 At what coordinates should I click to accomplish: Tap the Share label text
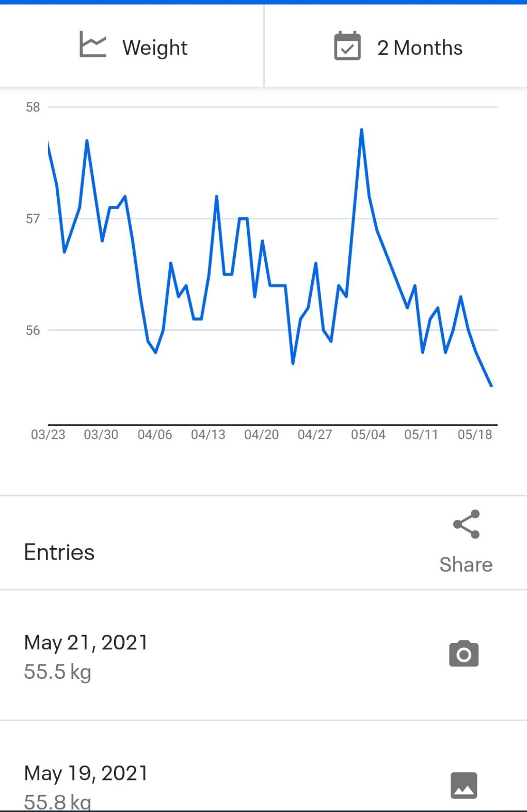(x=466, y=565)
